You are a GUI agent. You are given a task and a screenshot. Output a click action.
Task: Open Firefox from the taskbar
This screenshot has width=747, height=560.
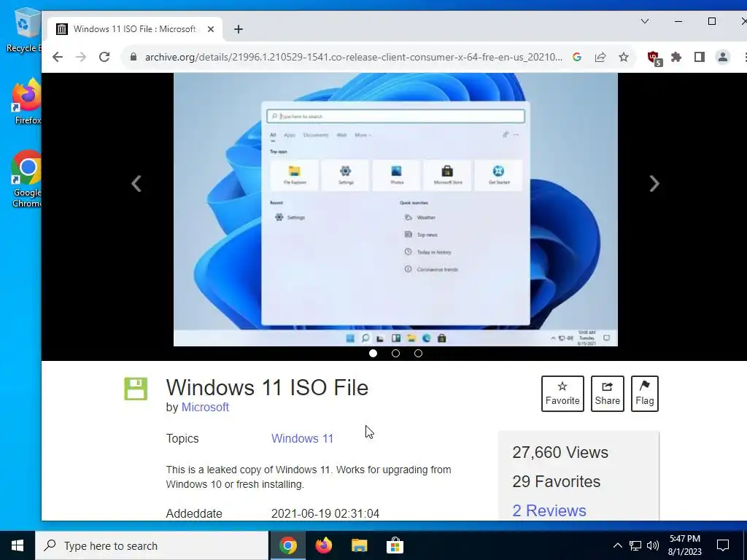pyautogui.click(x=324, y=545)
